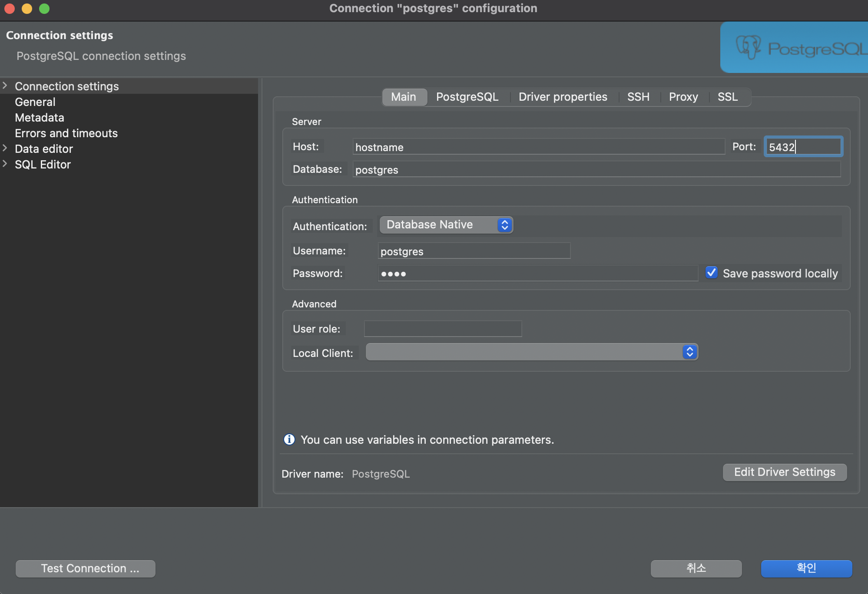The width and height of the screenshot is (868, 594).
Task: Open the Local Client dropdown
Action: tap(531, 352)
